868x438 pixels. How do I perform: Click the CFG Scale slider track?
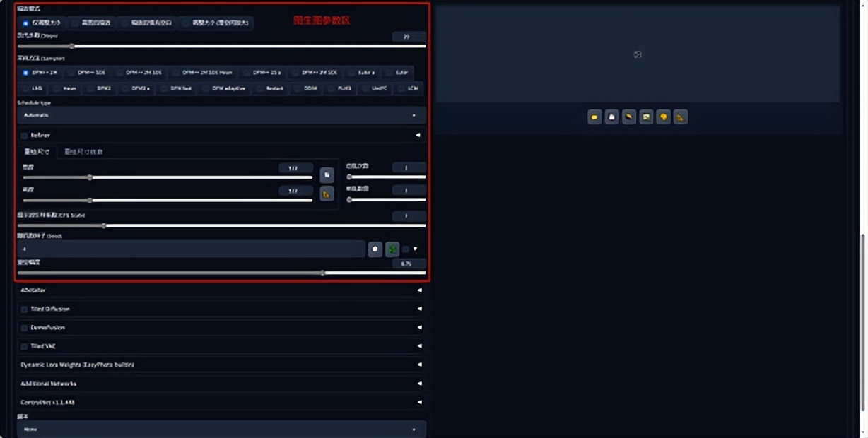[x=221, y=226]
